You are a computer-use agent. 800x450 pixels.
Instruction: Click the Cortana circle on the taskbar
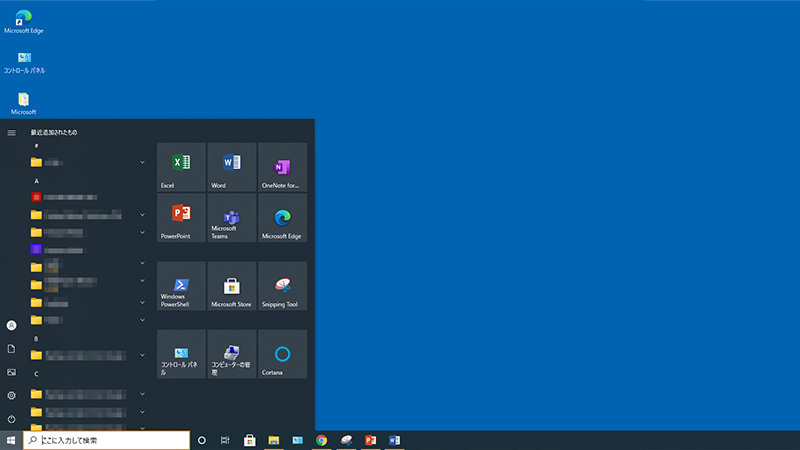click(x=202, y=440)
